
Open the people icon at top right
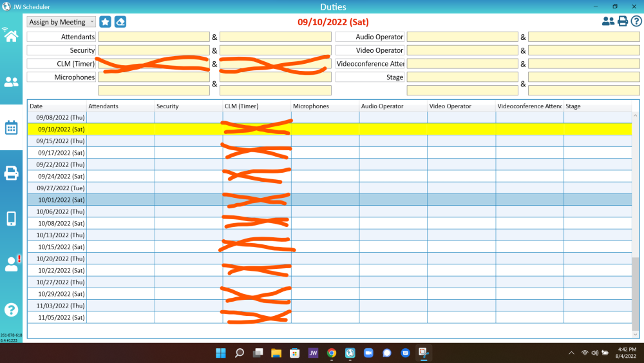(608, 21)
